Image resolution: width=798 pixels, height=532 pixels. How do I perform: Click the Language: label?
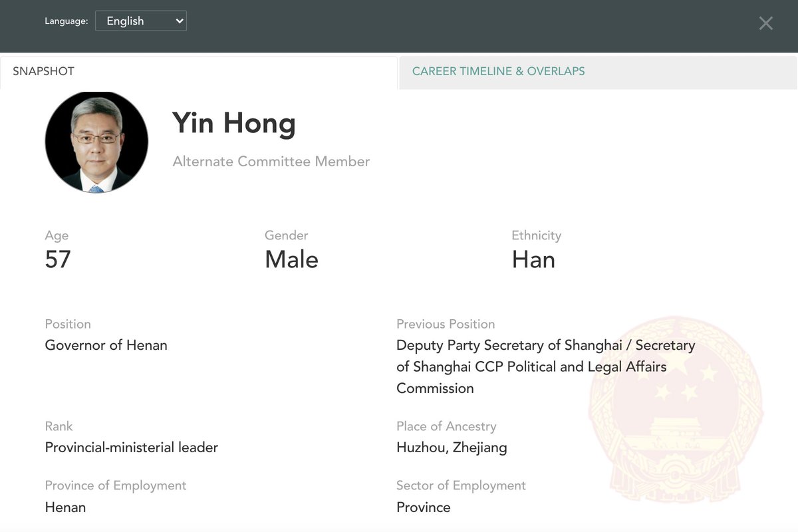point(66,21)
